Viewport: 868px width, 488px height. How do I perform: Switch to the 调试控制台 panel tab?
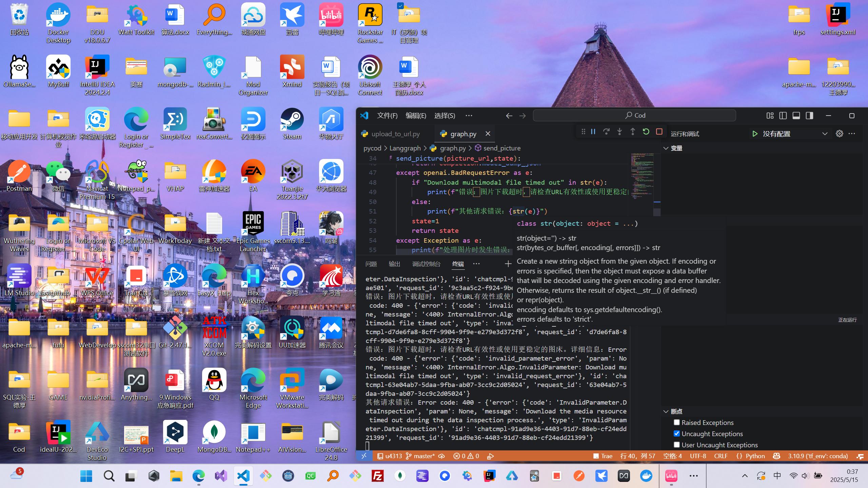426,264
